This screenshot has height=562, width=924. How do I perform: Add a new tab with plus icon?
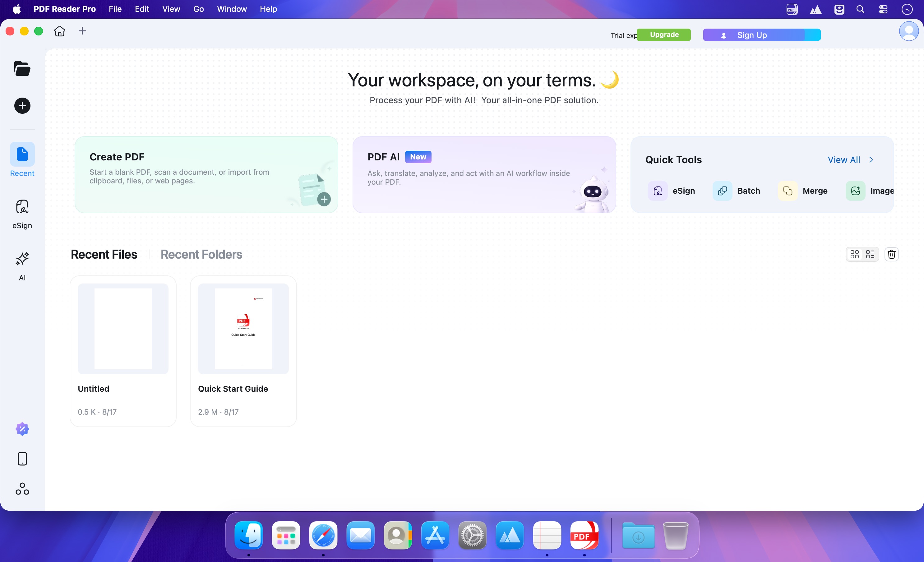pos(82,31)
